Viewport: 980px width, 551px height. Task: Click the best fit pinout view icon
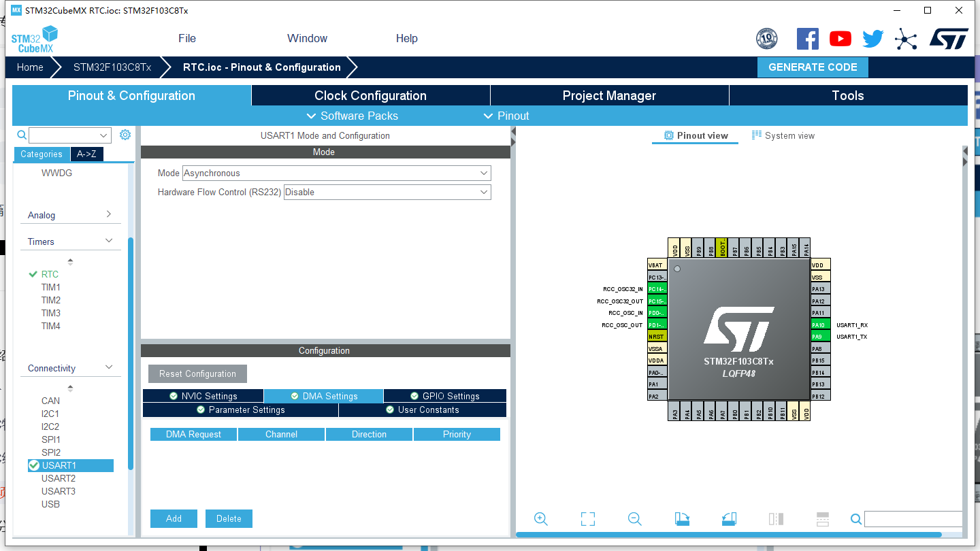(x=587, y=518)
